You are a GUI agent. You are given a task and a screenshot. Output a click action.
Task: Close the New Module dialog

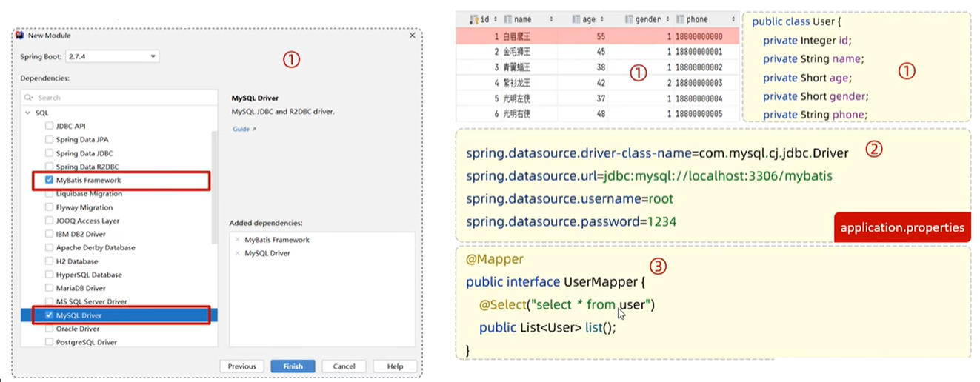[x=413, y=36]
